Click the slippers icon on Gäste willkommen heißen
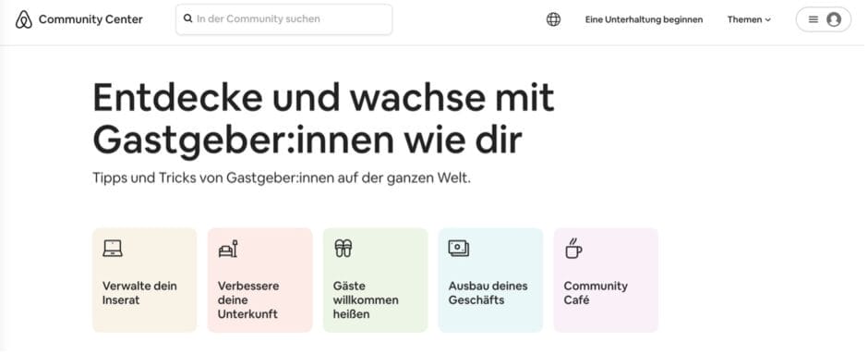 pyautogui.click(x=344, y=249)
